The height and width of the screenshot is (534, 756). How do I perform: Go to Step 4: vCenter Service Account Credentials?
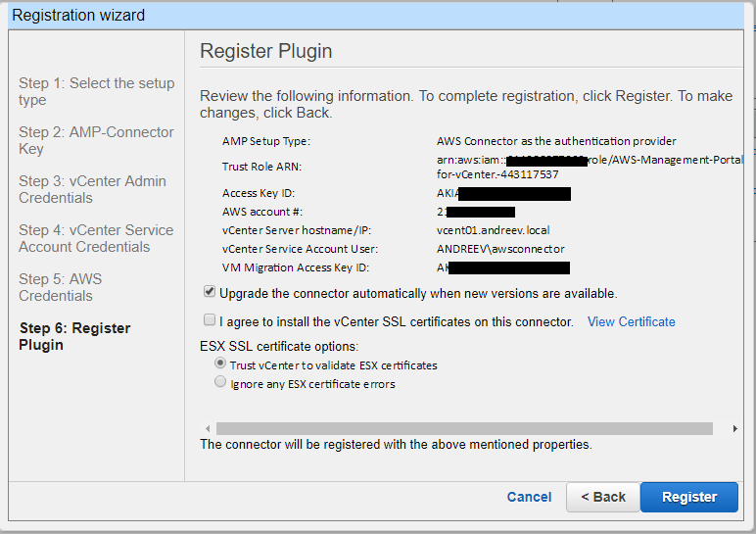point(96,238)
